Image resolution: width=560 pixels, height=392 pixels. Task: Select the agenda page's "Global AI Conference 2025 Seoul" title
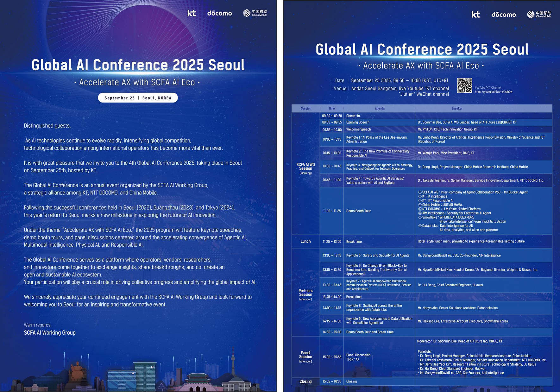point(422,49)
